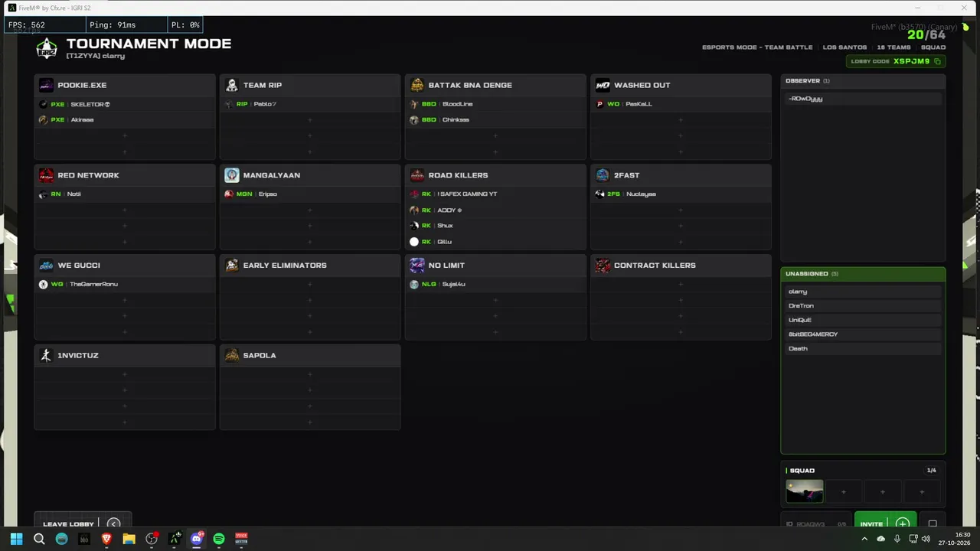Select unassigned player 8bitBEG4MERCY
The image size is (980, 551).
click(863, 334)
